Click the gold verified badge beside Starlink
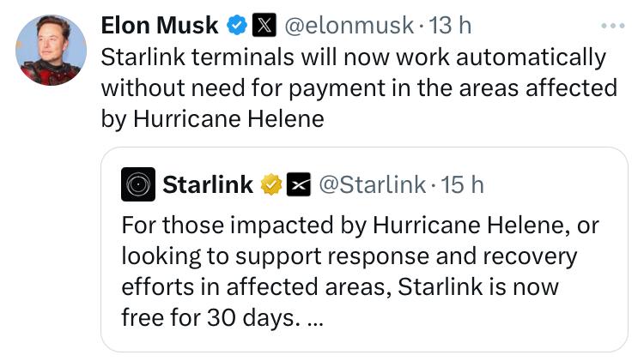The height and width of the screenshot is (361, 644). click(x=271, y=184)
